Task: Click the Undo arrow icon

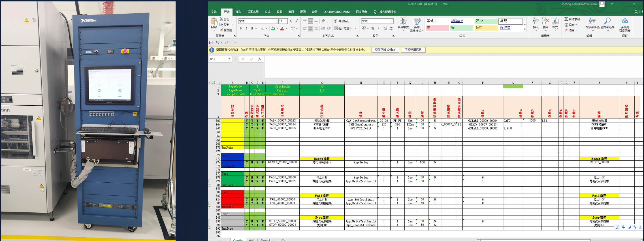Action: coord(217,42)
